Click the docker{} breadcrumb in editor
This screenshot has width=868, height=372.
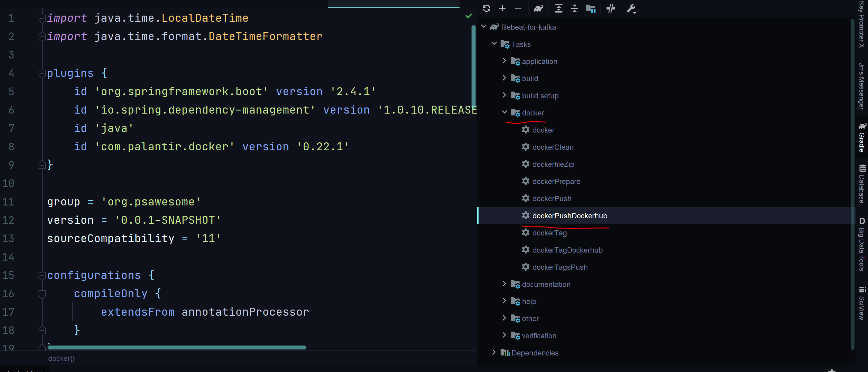pyautogui.click(x=61, y=359)
